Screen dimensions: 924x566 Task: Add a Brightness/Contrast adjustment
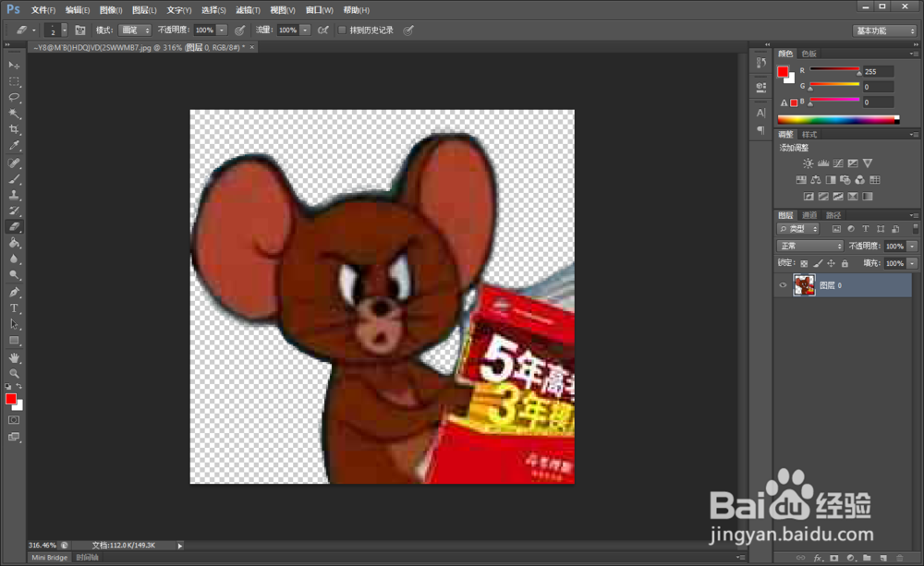(808, 163)
